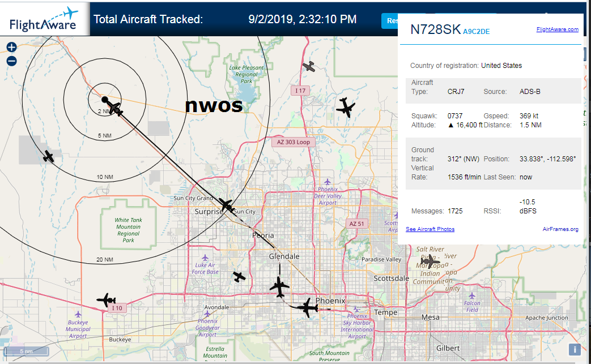Image resolution: width=591 pixels, height=364 pixels.
Task: Click the 9/2/2019, 2:32:10 PM timestamp
Action: (x=302, y=19)
